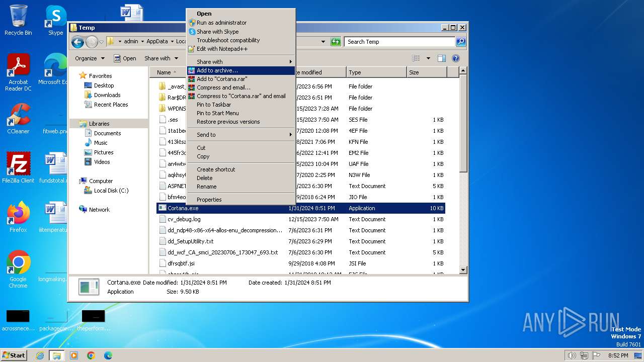
Task: Click the AppData breadcrumb segment
Action: (157, 42)
